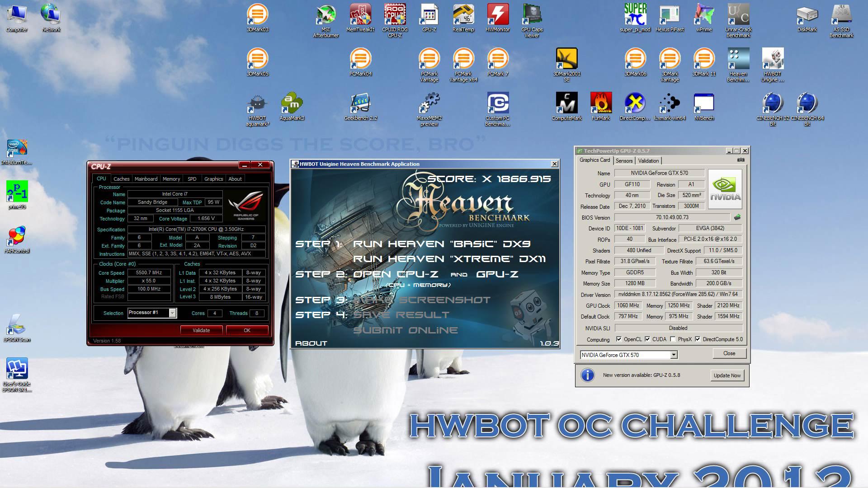Open the SPD tab in CPU-Z

click(x=192, y=179)
